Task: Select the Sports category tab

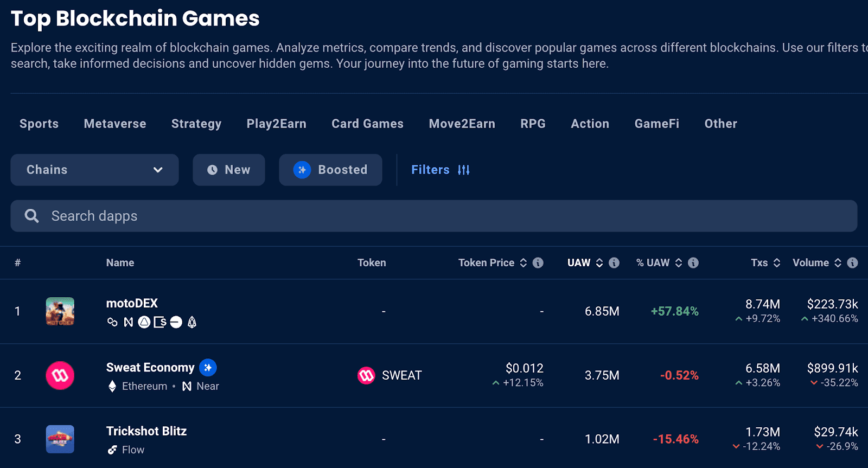Action: [39, 124]
